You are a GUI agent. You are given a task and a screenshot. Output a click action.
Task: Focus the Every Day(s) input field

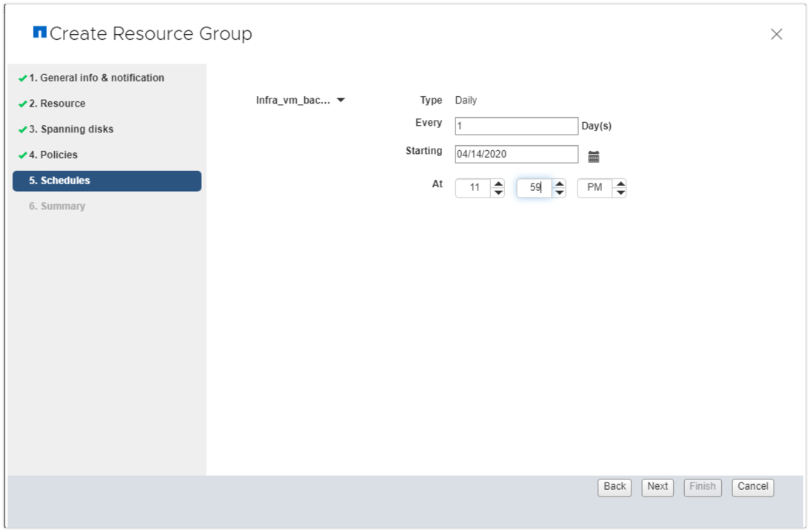point(516,126)
